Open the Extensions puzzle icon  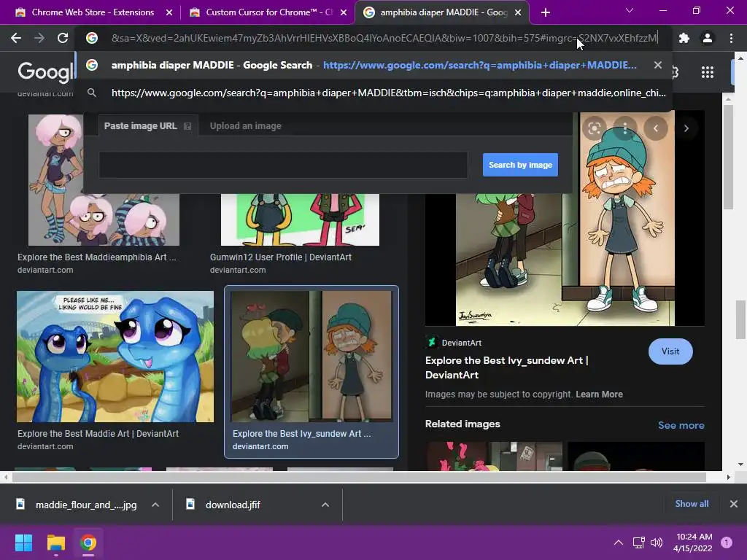tap(684, 38)
